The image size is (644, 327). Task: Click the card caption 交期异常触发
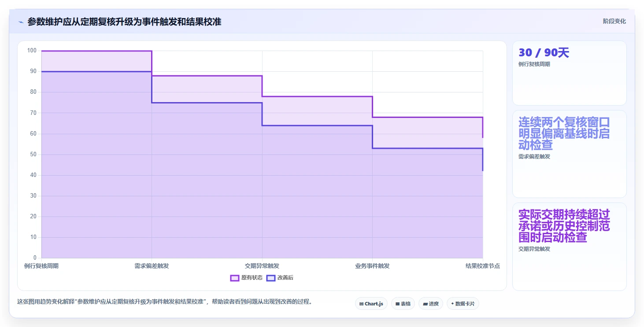pyautogui.click(x=534, y=249)
